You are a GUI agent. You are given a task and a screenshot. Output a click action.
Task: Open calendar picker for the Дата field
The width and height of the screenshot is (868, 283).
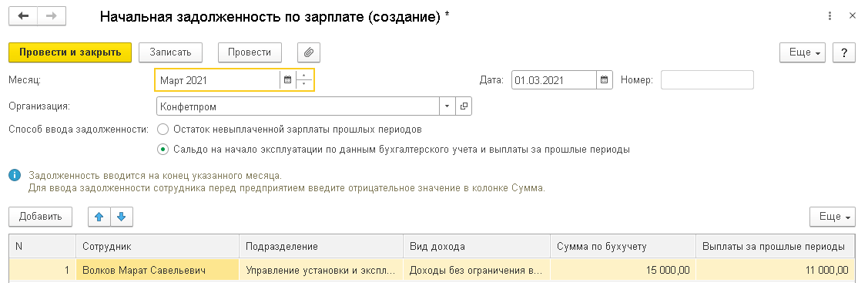[605, 80]
